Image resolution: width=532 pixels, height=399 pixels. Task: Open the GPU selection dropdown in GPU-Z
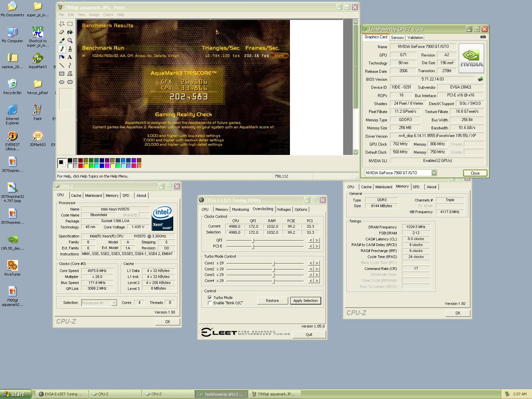point(434,173)
